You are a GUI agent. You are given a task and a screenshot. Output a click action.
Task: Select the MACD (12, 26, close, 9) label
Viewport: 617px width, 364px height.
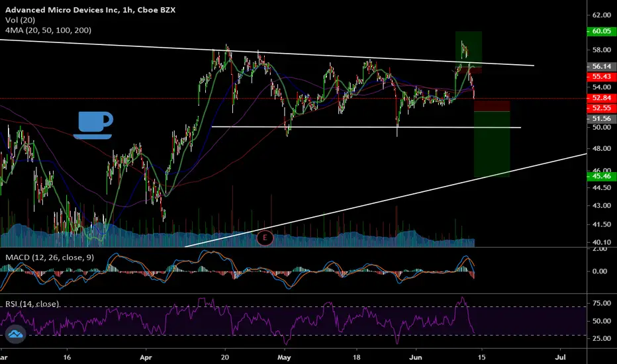(50, 257)
